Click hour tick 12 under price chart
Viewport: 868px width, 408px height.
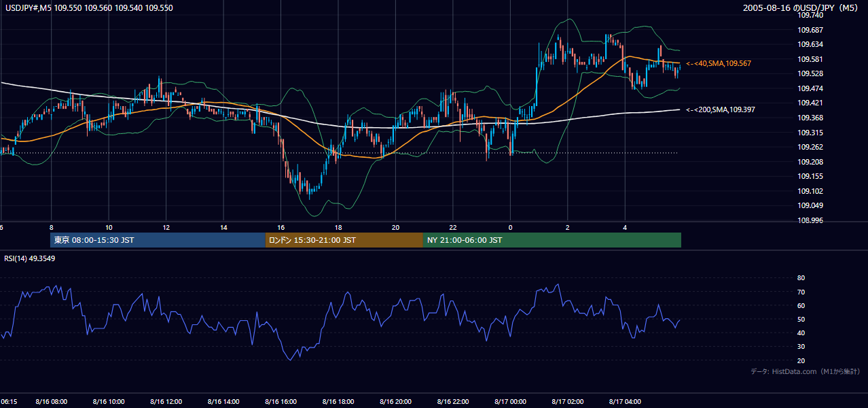click(x=166, y=228)
